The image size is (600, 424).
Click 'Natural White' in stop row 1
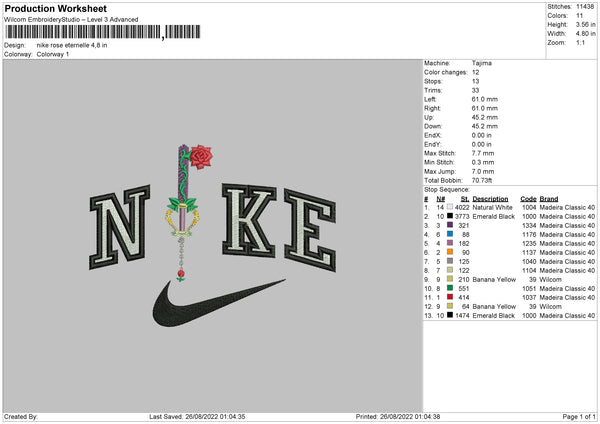click(x=492, y=207)
